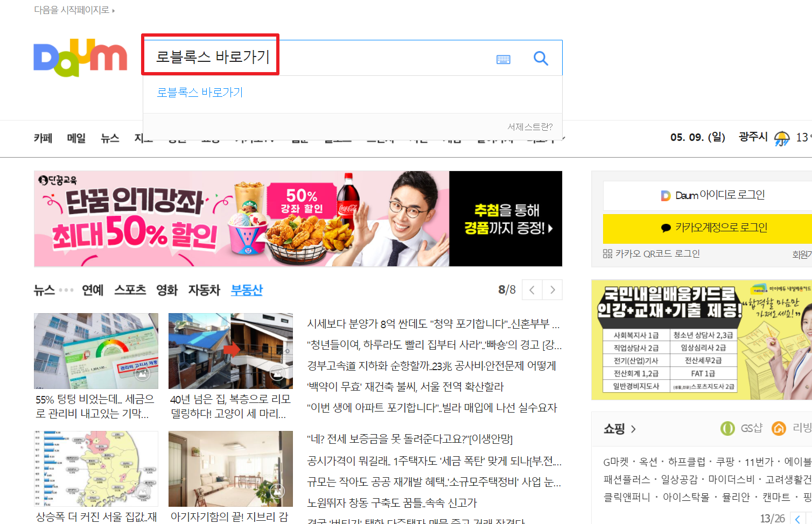Show next news page arrow
This screenshot has width=812, height=524.
(x=552, y=290)
